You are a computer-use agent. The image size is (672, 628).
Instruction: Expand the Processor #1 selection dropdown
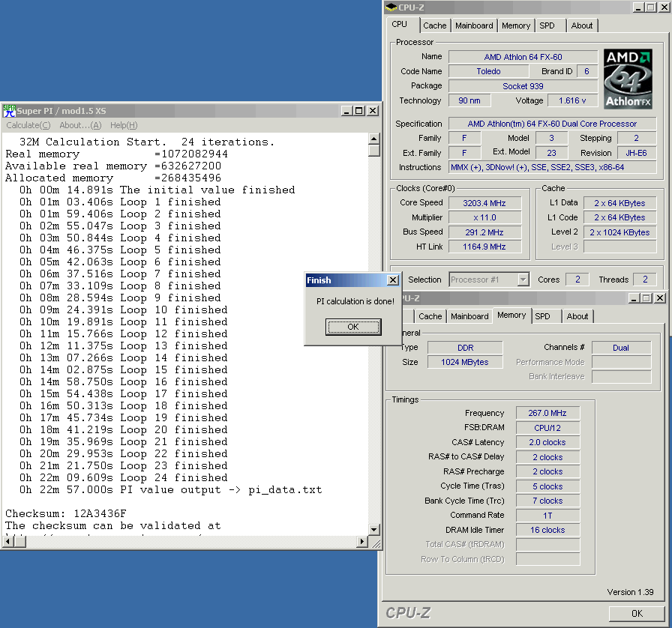pyautogui.click(x=523, y=280)
